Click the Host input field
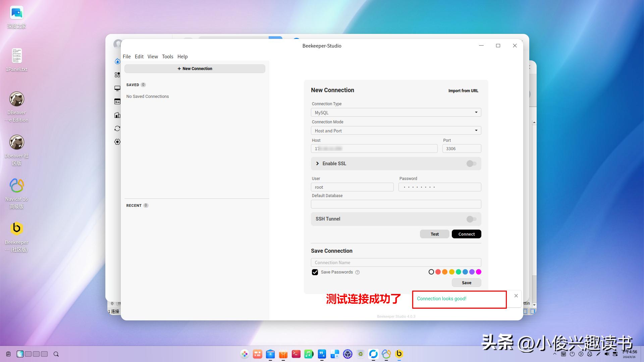This screenshot has height=362, width=644. coord(374,148)
